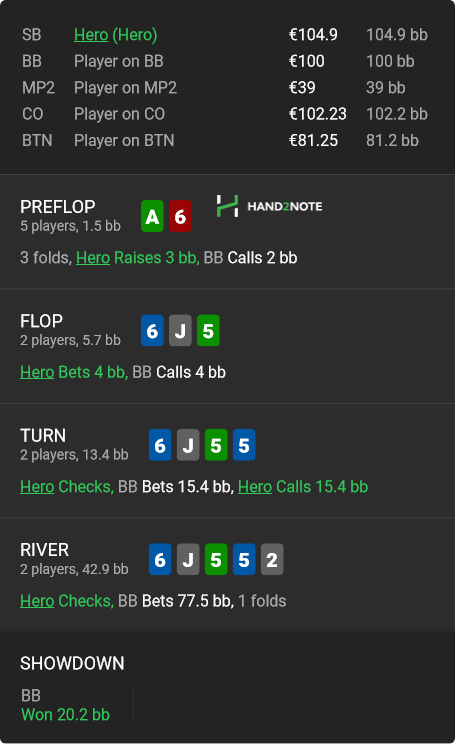Click the SHOWDOWN heading
The image size is (455, 744).
pos(72,663)
